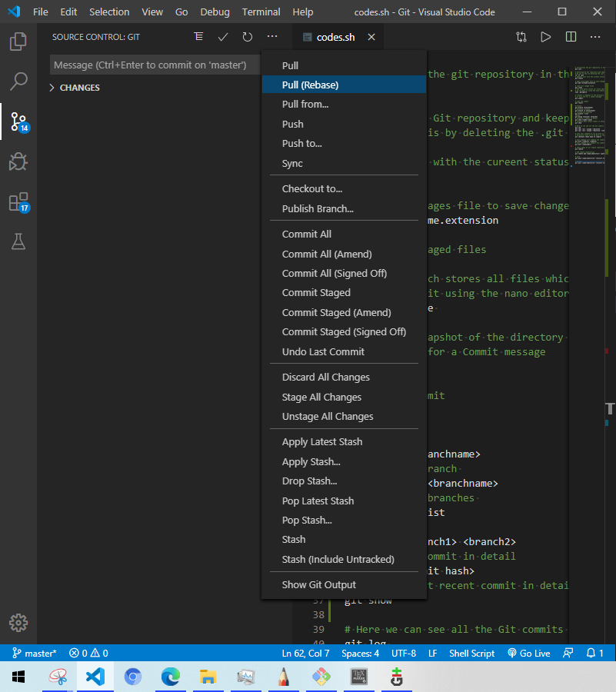This screenshot has height=692, width=616.
Task: Open the Debug view icon
Action: (18, 161)
